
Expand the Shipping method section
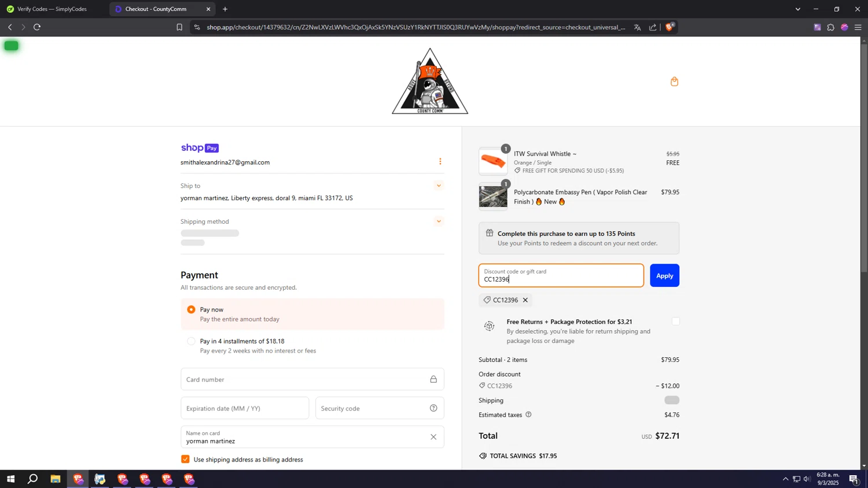pyautogui.click(x=439, y=221)
